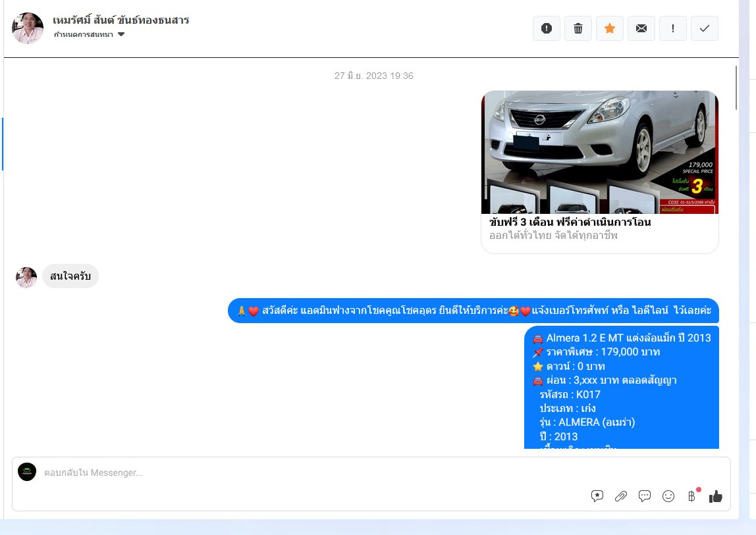Open the conversation assignment dropdown arrow

pyautogui.click(x=121, y=34)
